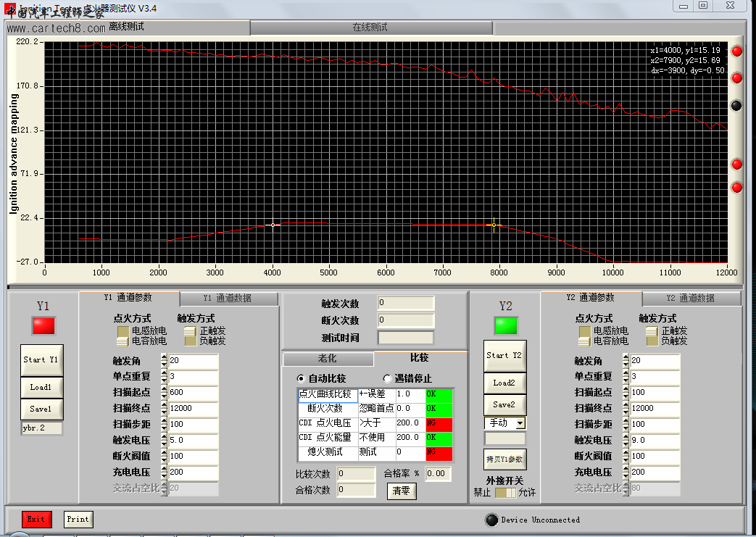
Task: Click NG status cell for CDI 点火电压
Action: 439,424
